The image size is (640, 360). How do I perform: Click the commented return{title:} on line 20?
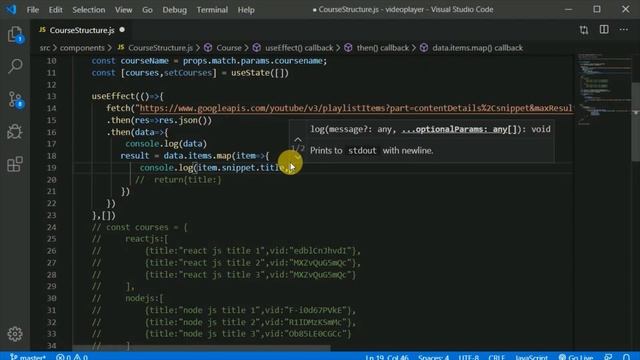pos(188,180)
